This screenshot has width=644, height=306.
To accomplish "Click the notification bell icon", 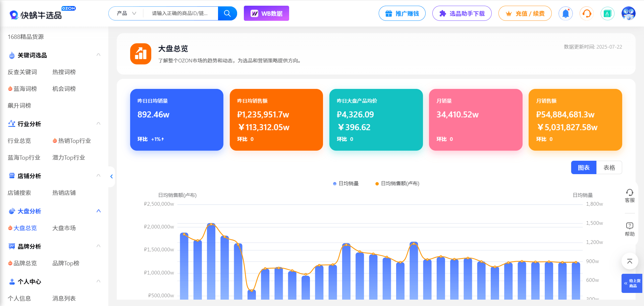I will (x=566, y=13).
